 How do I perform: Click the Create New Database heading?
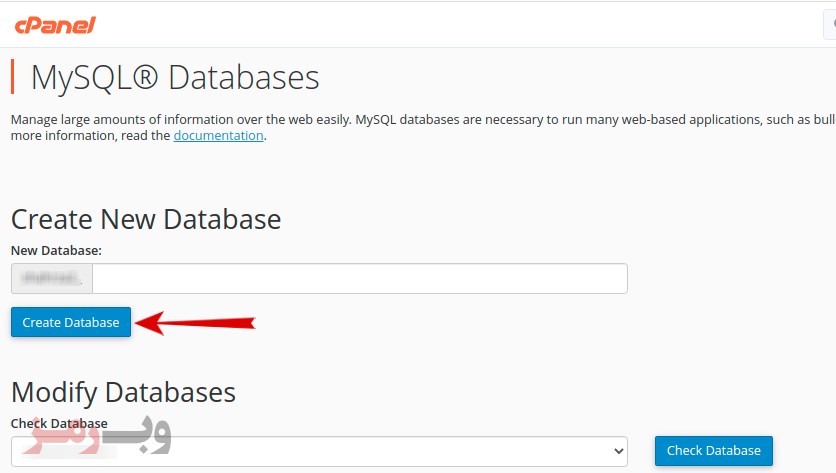(x=146, y=219)
